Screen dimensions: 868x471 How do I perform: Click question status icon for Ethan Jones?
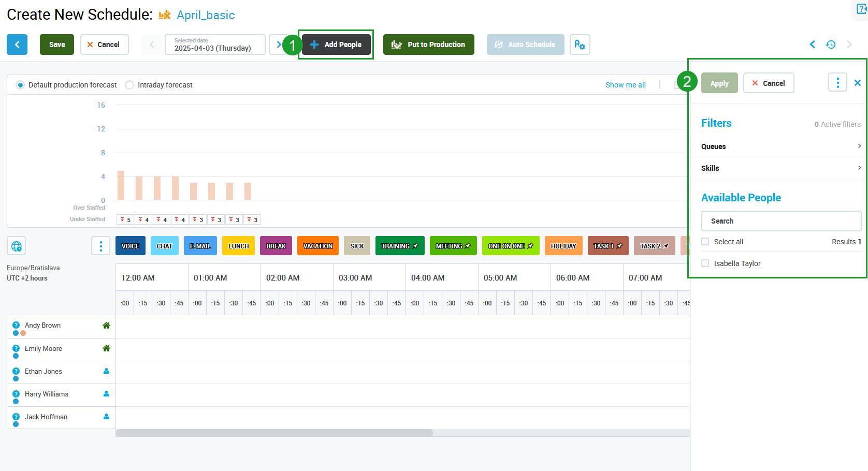[x=16, y=371]
